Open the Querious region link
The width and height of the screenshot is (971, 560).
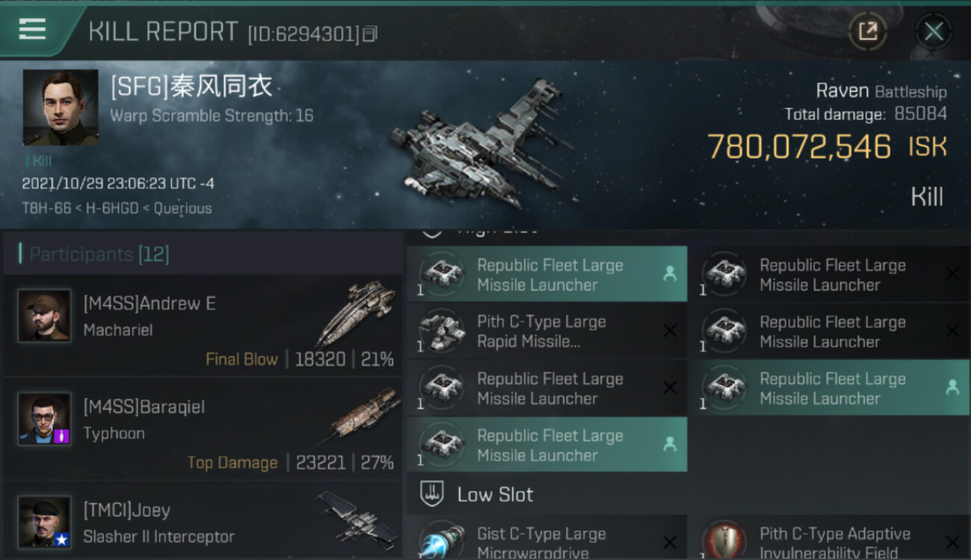[182, 208]
